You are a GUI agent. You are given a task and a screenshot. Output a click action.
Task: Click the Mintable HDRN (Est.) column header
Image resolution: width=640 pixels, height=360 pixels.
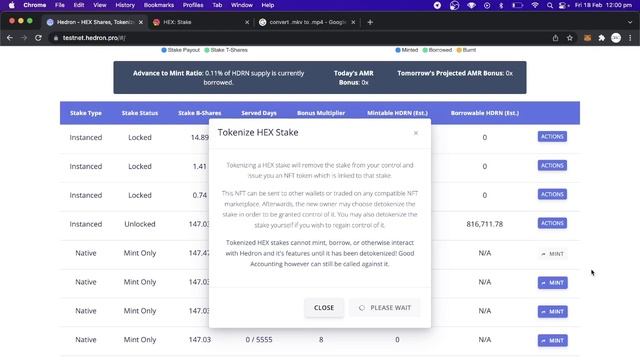tap(397, 113)
